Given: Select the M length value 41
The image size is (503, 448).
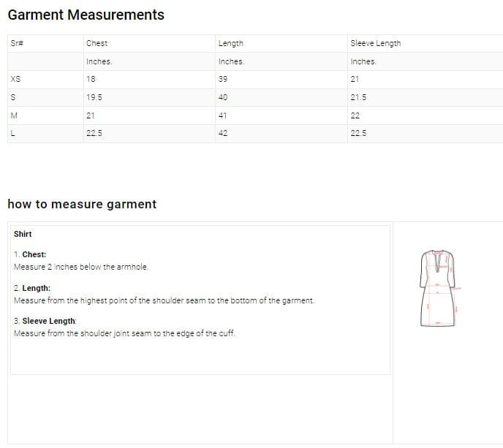Looking at the screenshot, I should (223, 115).
